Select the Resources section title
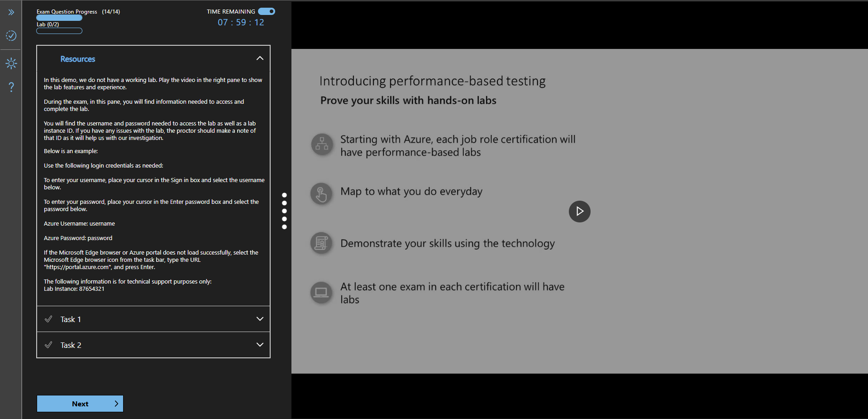Viewport: 868px width, 419px height. point(78,59)
